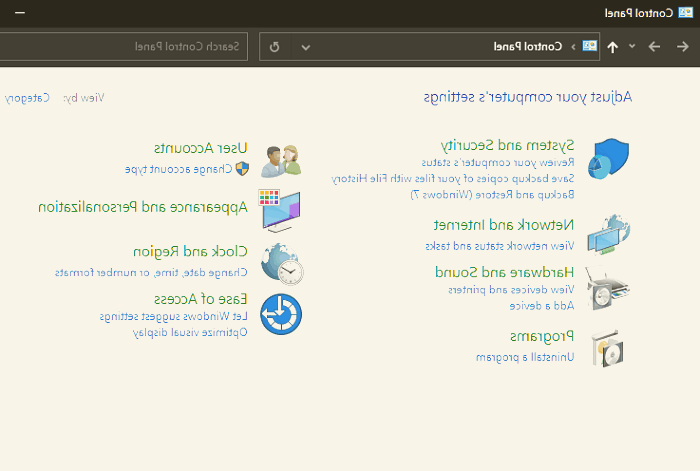
Task: Open the Programs category icon
Action: (x=608, y=346)
